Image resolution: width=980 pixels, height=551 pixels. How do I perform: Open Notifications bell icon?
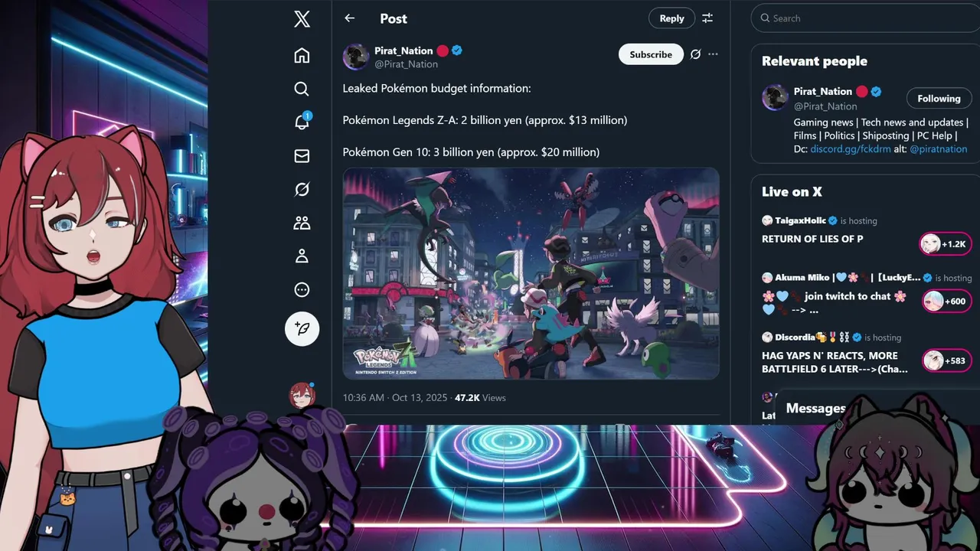[x=302, y=122]
